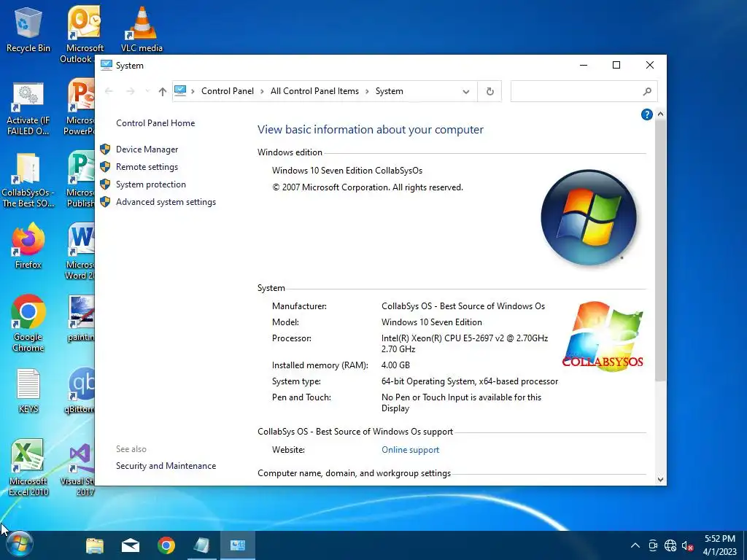Switch to the notepad-like taskbar app
Screen dimensions: 747x560
202,545
